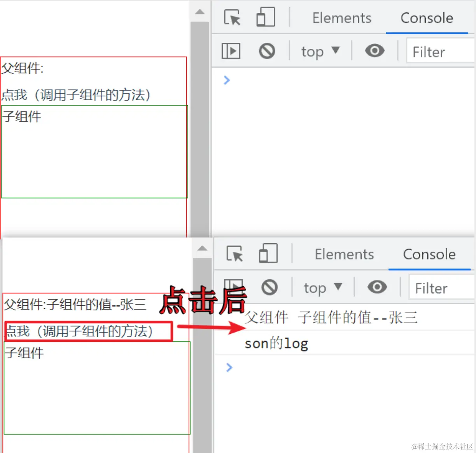476x453 pixels.
Task: Clear console in the lower DevTools panel
Action: click(x=269, y=287)
